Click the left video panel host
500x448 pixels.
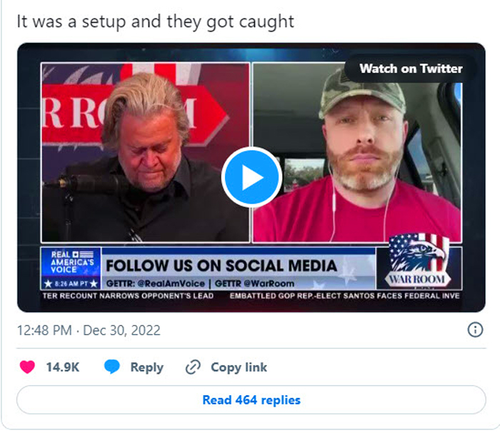click(146, 152)
